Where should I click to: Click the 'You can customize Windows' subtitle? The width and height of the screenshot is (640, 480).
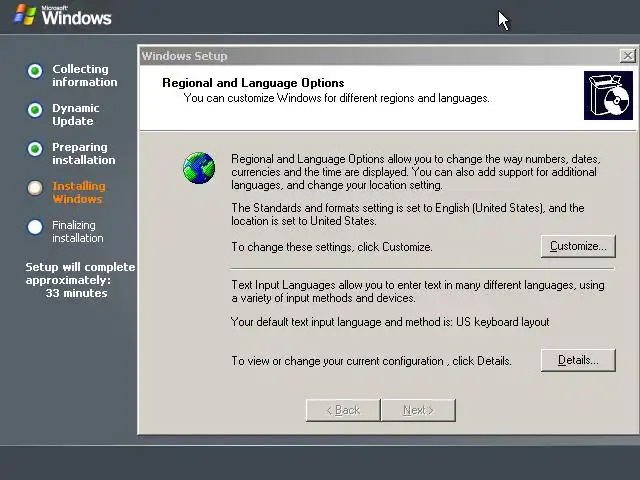pos(336,98)
